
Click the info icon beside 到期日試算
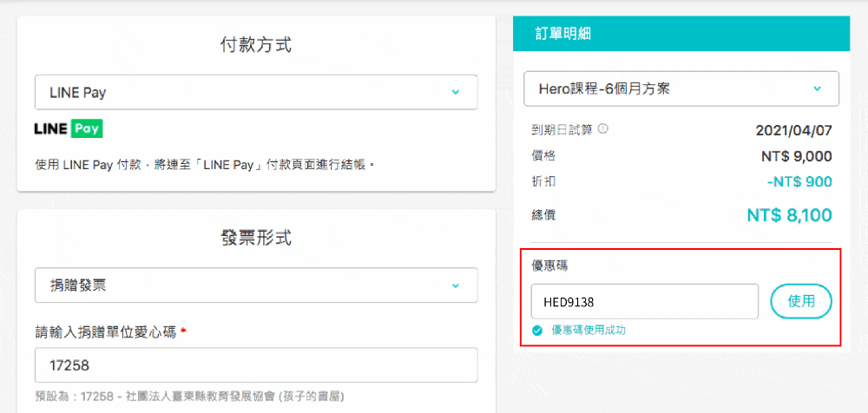tap(603, 129)
